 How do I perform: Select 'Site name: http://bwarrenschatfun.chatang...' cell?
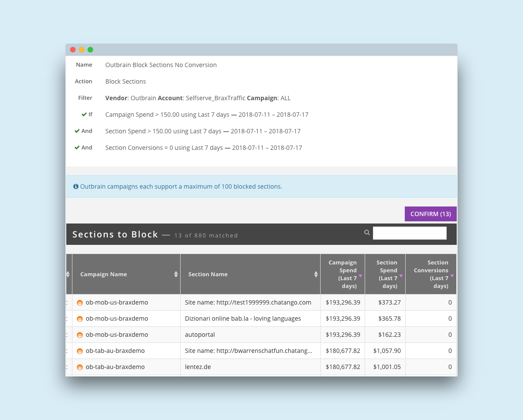coord(250,351)
